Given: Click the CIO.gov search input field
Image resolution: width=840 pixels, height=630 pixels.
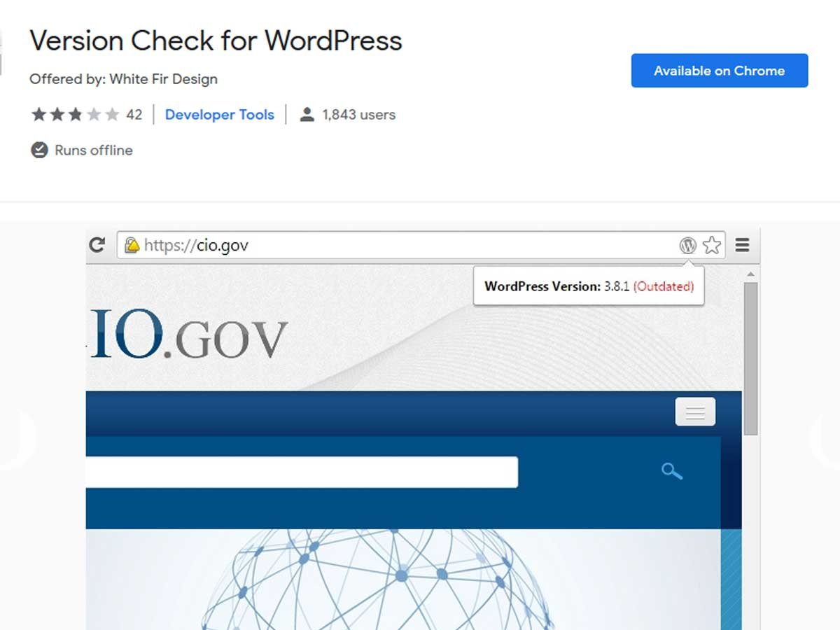Looking at the screenshot, I should pos(302,472).
